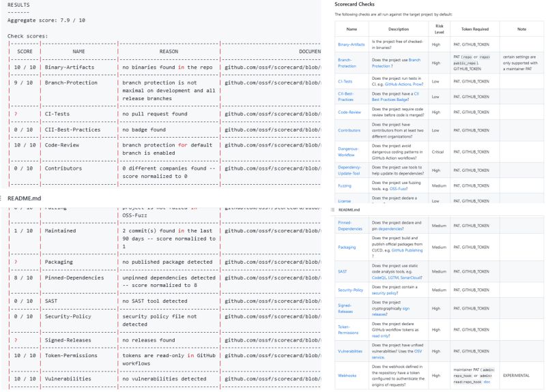
Task: Open the Token-Permissions check link
Action: [x=348, y=330]
